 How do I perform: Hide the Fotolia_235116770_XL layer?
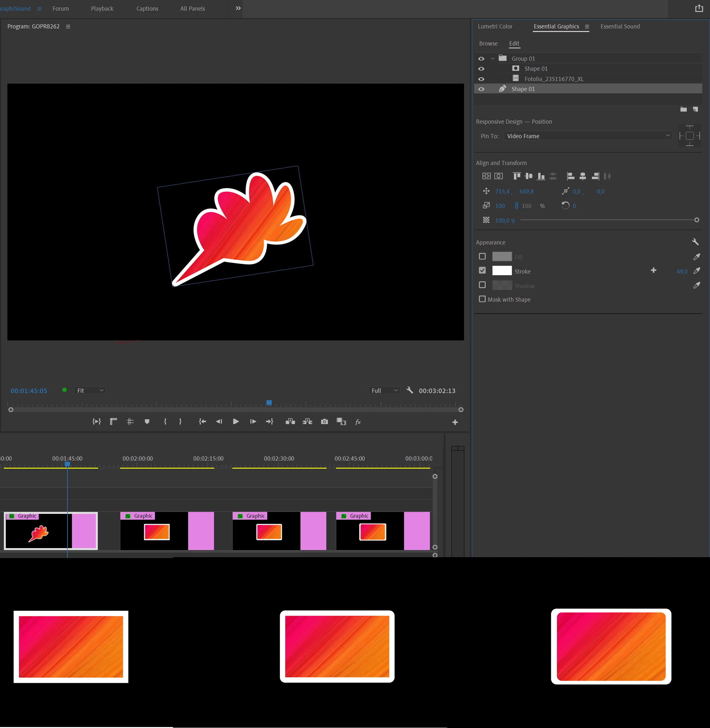coord(481,79)
